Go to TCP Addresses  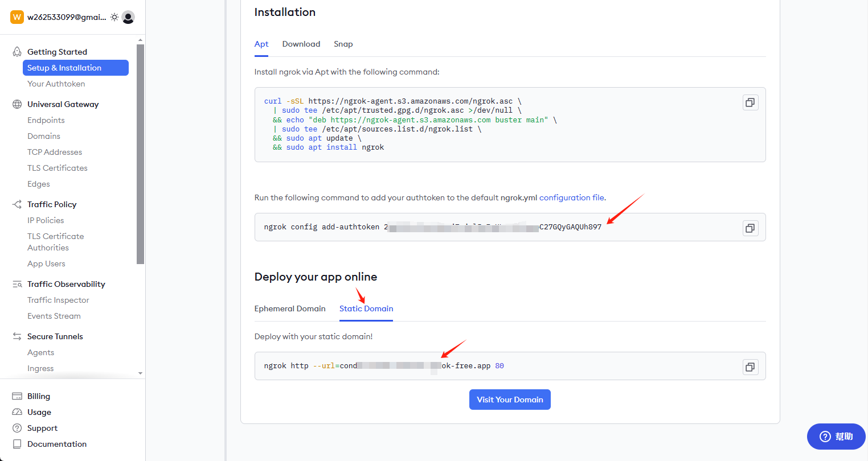click(55, 152)
